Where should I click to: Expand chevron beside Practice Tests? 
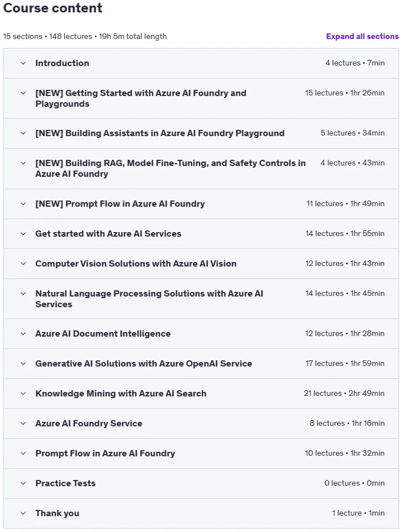(23, 483)
